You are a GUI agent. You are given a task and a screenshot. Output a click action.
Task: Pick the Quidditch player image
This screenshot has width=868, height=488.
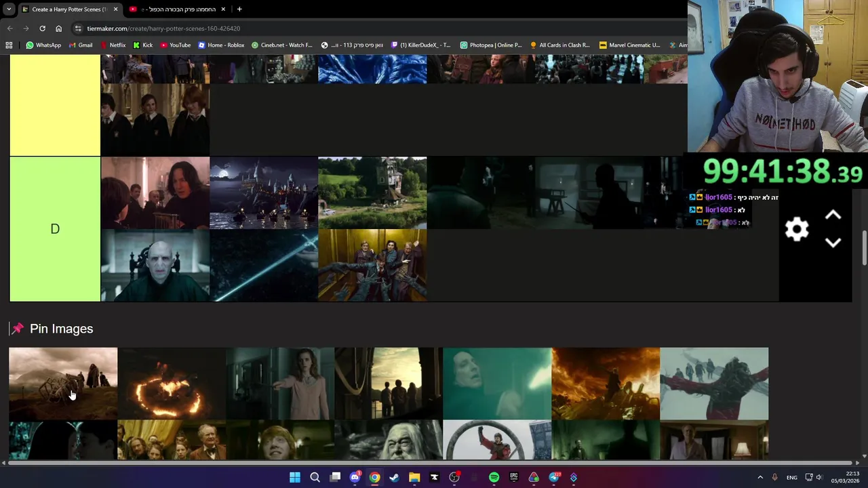[x=497, y=440]
